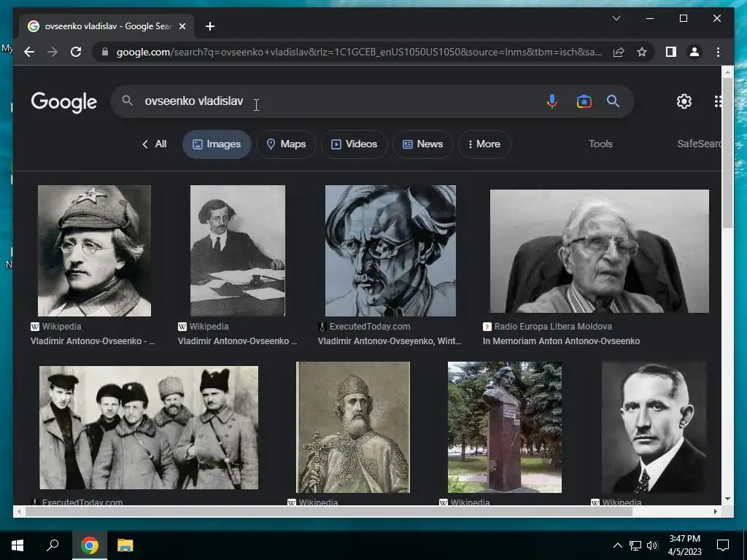Switch to the All results tab

[x=155, y=144]
